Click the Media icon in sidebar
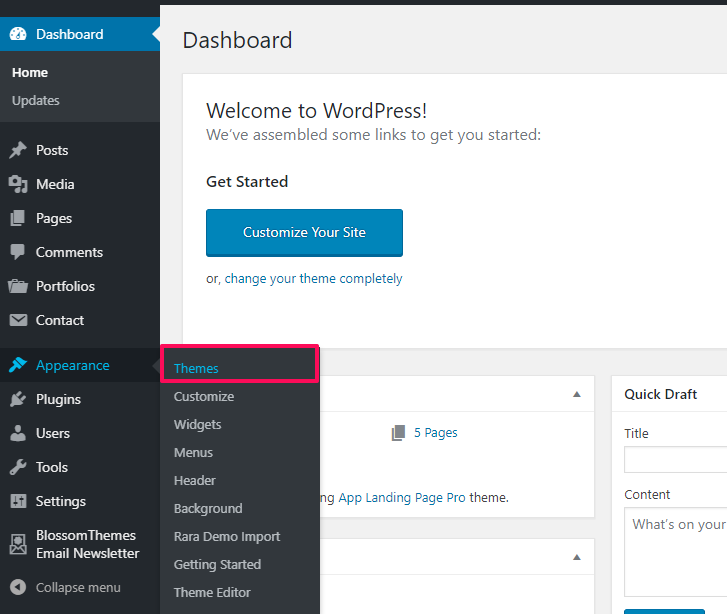Screen dimensions: 727x614 [18, 184]
